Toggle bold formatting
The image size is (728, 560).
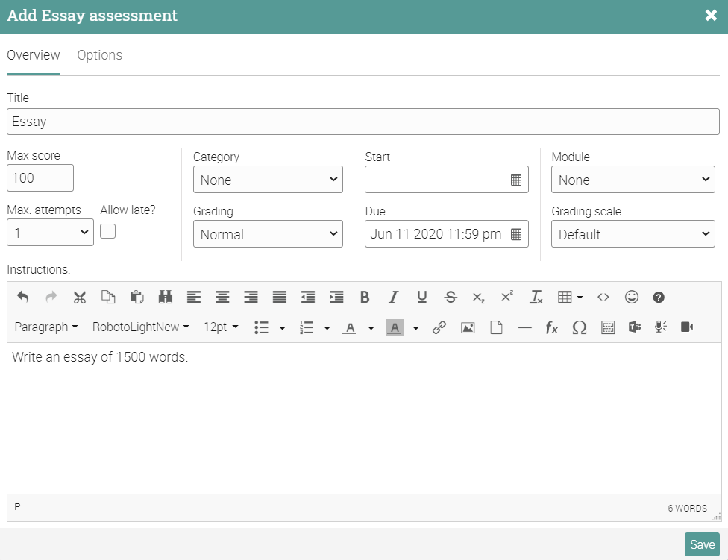(x=365, y=297)
